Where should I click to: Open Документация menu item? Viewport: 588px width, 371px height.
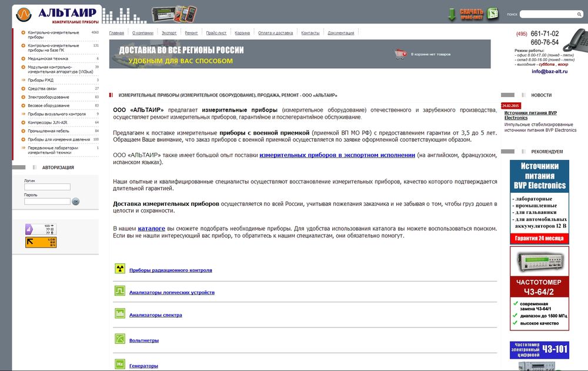pyautogui.click(x=340, y=33)
